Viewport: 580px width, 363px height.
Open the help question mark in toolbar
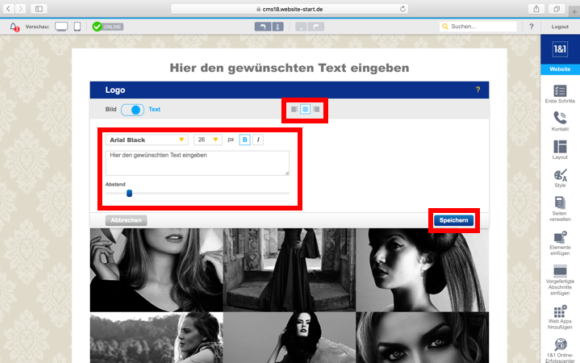(x=531, y=27)
